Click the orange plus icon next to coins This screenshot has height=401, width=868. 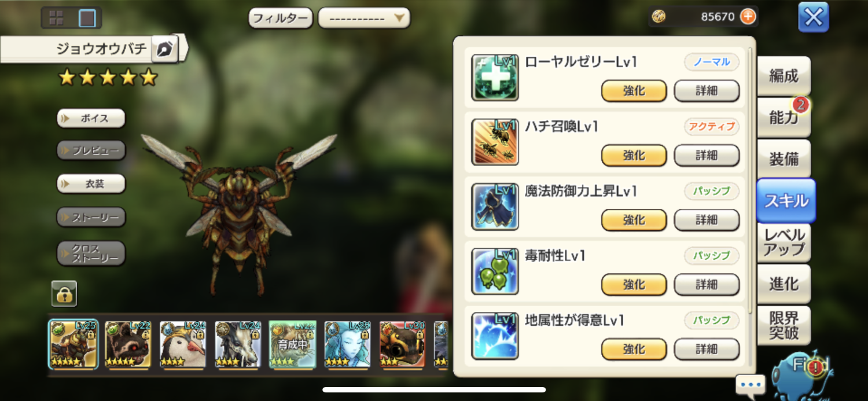pos(748,17)
